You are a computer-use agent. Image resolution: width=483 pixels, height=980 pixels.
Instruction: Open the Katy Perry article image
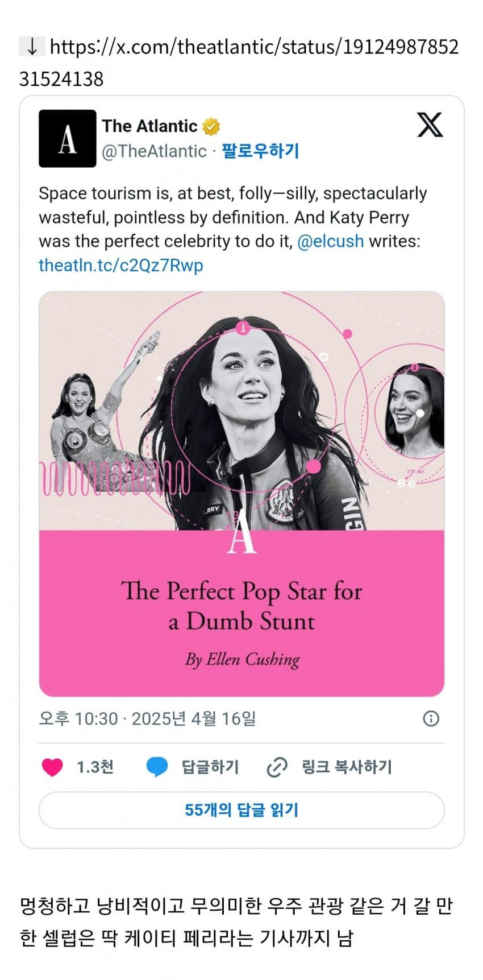[241, 411]
